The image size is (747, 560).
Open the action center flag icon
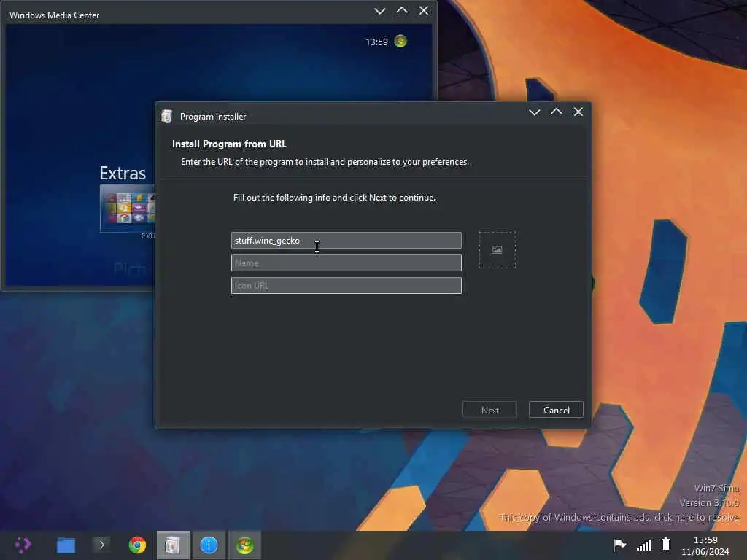tap(619, 544)
